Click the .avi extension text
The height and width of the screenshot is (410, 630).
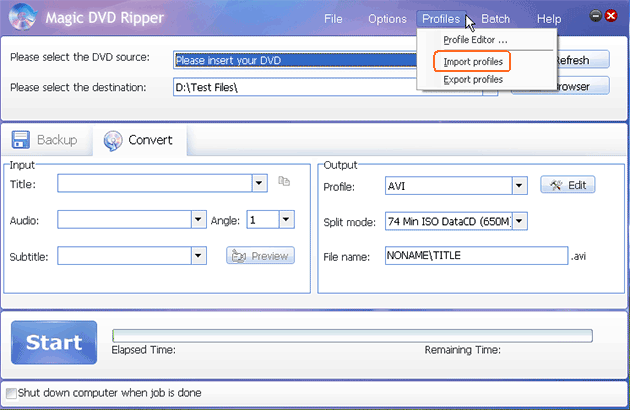click(579, 256)
